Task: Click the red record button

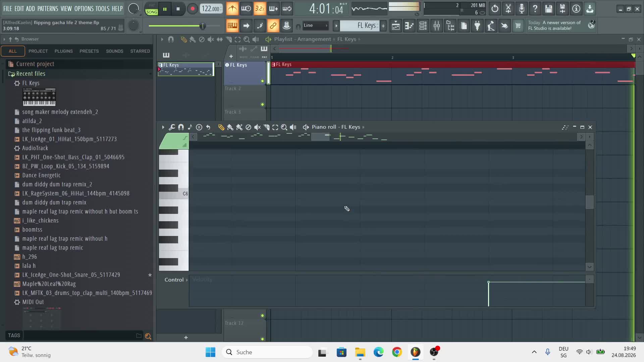Action: [x=192, y=9]
